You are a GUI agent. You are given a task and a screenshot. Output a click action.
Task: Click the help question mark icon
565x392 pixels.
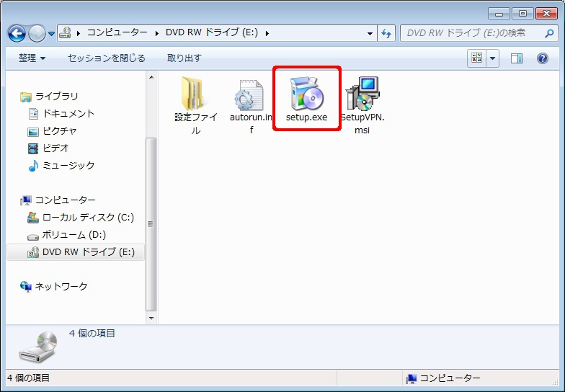[543, 58]
